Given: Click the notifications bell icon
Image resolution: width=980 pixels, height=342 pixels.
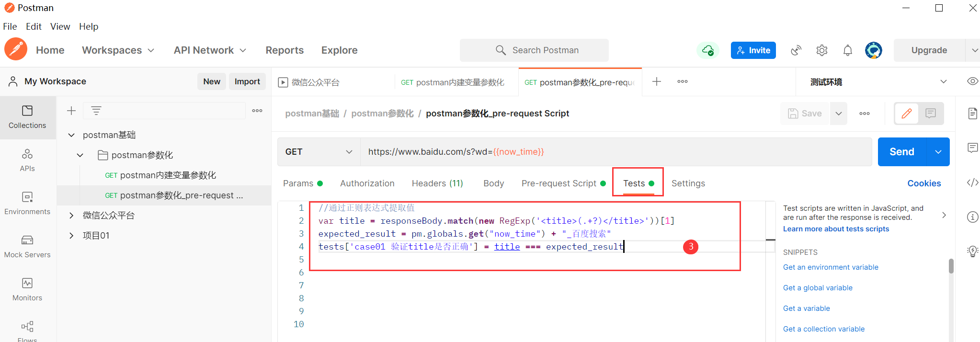Looking at the screenshot, I should [x=847, y=50].
